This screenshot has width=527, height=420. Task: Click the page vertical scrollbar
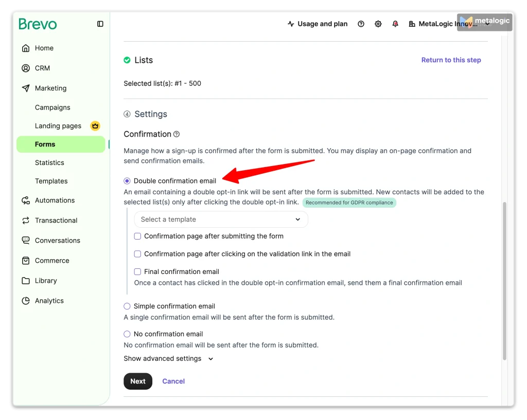pos(504,281)
